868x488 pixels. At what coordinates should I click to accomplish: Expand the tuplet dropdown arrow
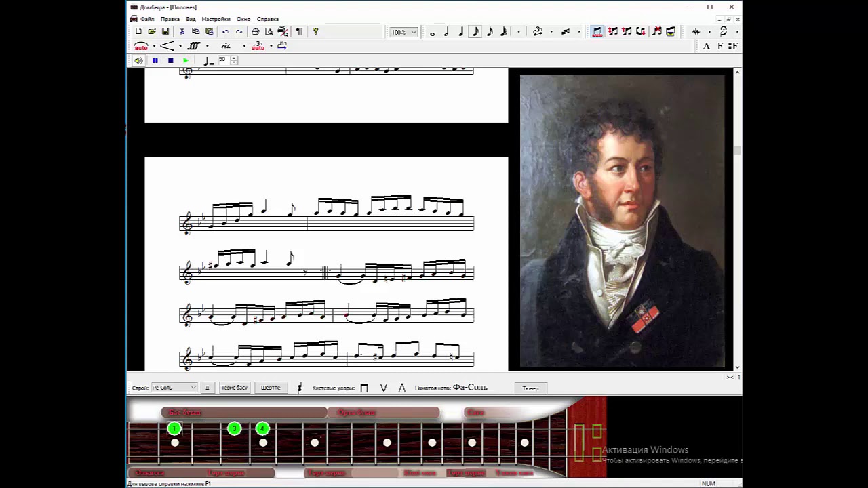(551, 32)
